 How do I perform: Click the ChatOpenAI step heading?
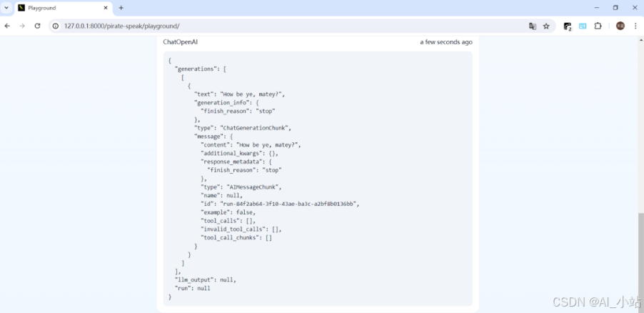(180, 42)
